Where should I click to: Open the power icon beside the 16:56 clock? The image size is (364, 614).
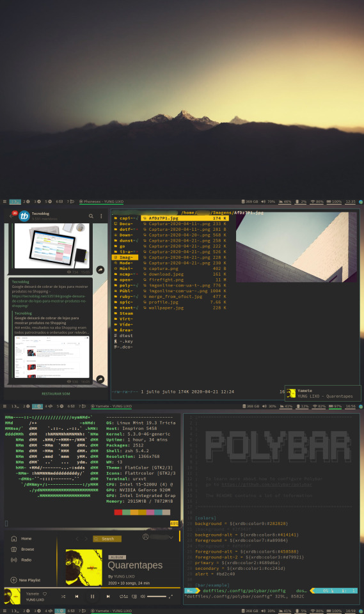click(x=361, y=407)
